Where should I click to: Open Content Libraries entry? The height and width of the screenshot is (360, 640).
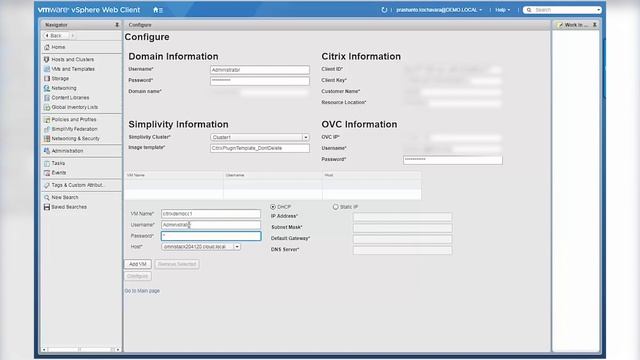[x=70, y=98]
